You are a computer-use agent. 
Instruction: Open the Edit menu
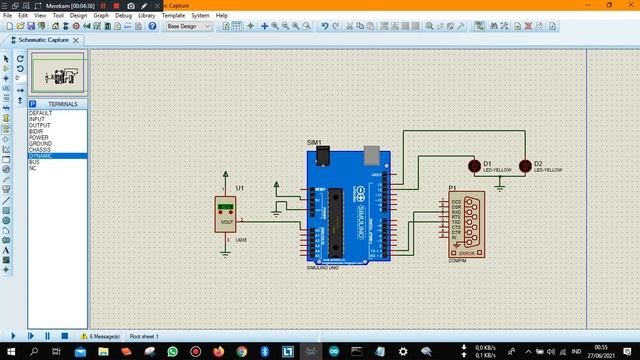pyautogui.click(x=23, y=16)
